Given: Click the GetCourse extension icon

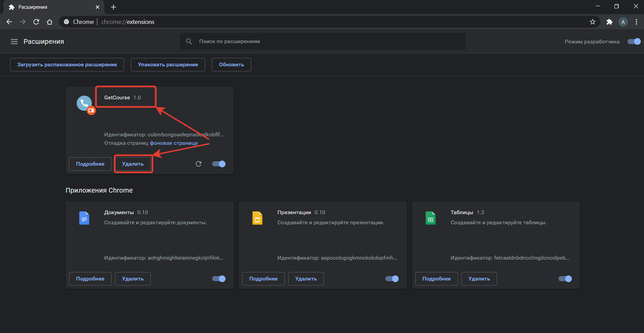Looking at the screenshot, I should 85,105.
